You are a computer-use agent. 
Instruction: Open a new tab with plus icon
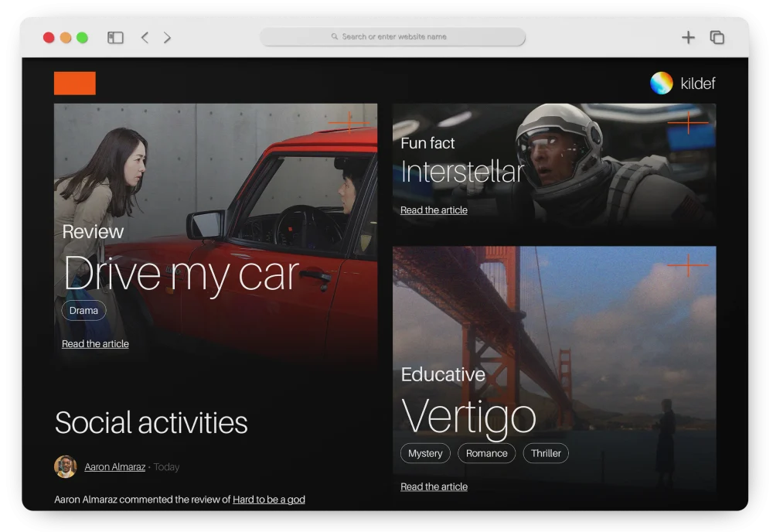click(x=688, y=37)
